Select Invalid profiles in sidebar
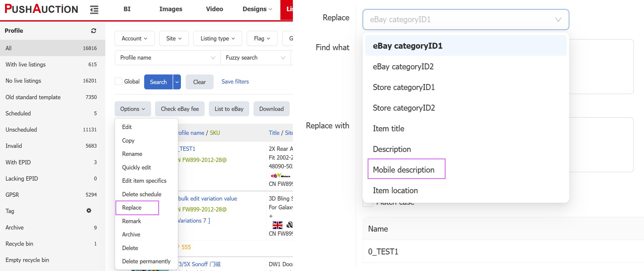 pos(14,146)
